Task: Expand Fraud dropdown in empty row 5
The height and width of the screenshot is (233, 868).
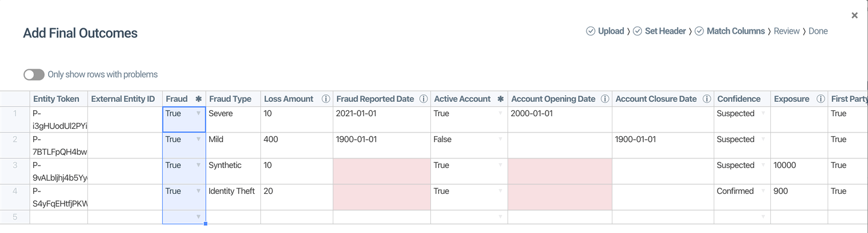Action: [x=198, y=217]
